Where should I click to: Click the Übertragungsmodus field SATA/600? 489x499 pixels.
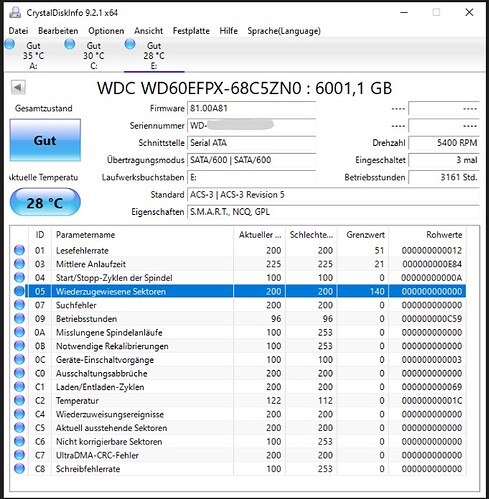tap(251, 160)
